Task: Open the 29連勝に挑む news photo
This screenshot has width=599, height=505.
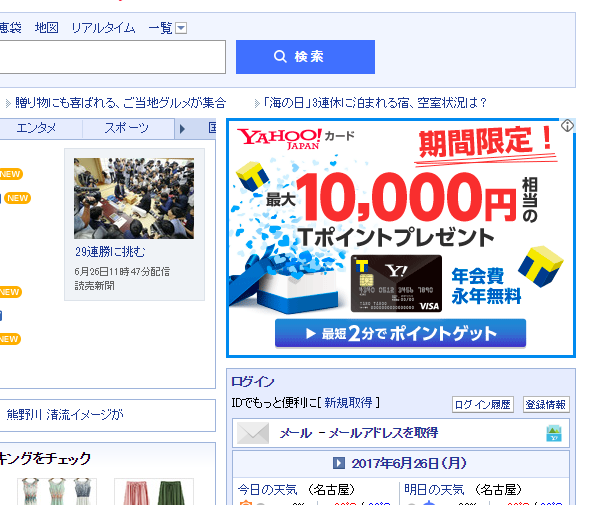Action: (134, 199)
